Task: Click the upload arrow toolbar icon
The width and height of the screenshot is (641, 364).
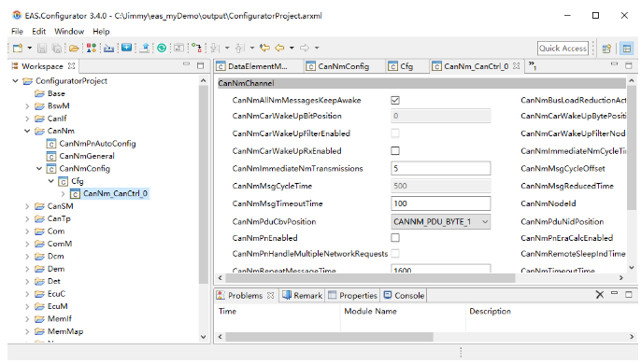Action: (x=144, y=49)
